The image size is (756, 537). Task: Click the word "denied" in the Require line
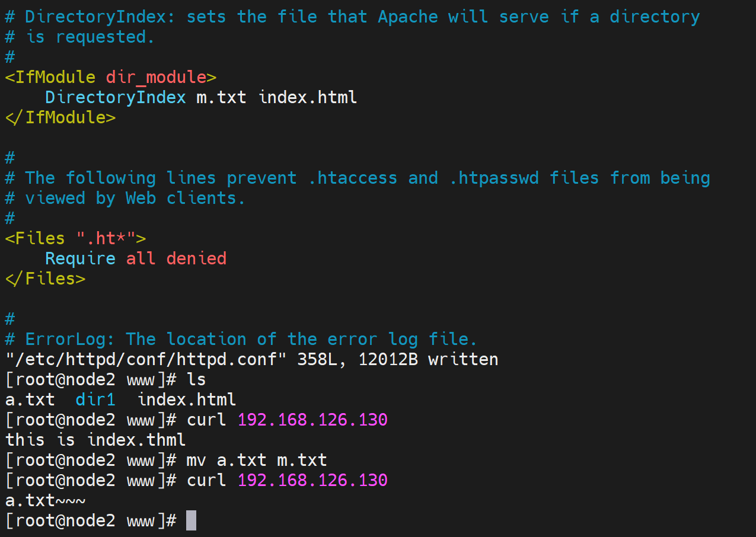(196, 258)
